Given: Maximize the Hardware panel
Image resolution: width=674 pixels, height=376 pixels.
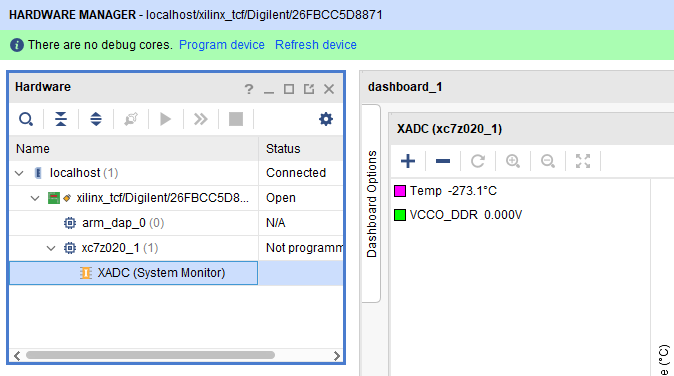Looking at the screenshot, I should 289,89.
